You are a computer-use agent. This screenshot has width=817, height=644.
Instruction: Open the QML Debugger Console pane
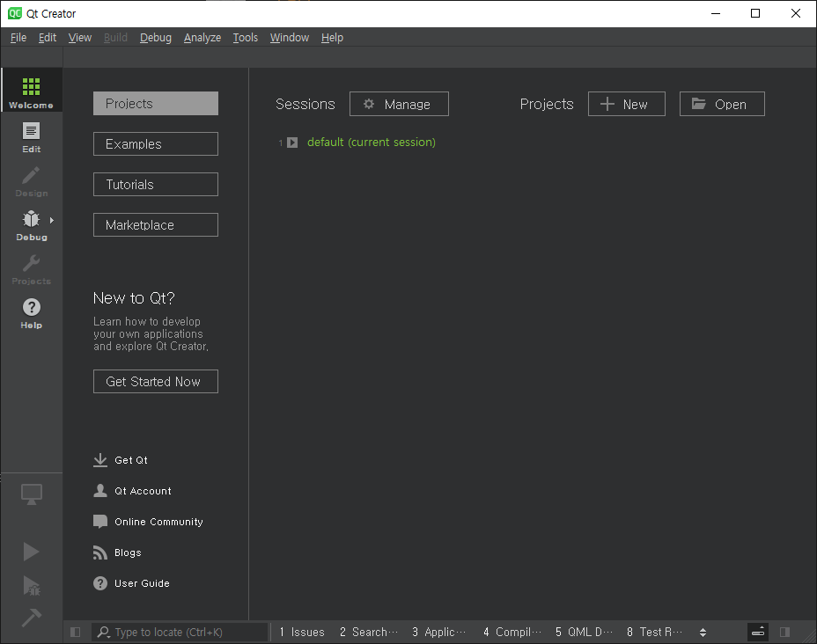(x=584, y=632)
